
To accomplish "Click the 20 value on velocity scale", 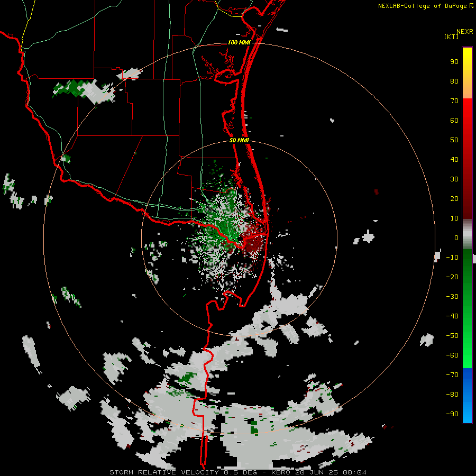I will coord(454,198).
